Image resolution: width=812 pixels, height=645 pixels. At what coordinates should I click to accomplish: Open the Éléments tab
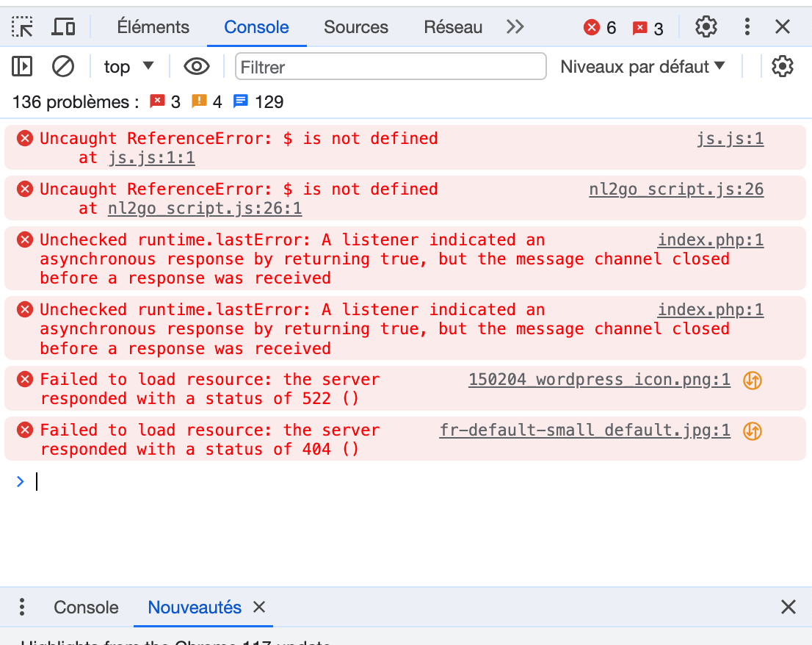[x=153, y=27]
